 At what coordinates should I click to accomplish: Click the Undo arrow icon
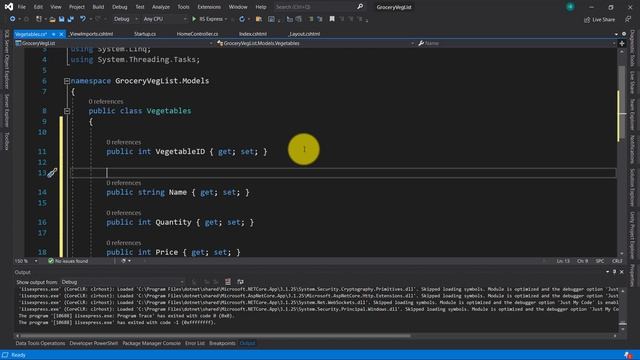pyautogui.click(x=82, y=19)
